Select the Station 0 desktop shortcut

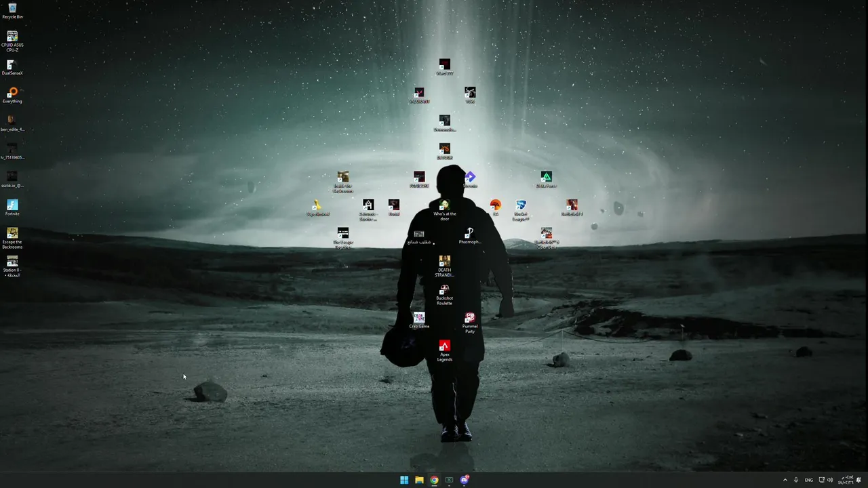click(x=12, y=266)
